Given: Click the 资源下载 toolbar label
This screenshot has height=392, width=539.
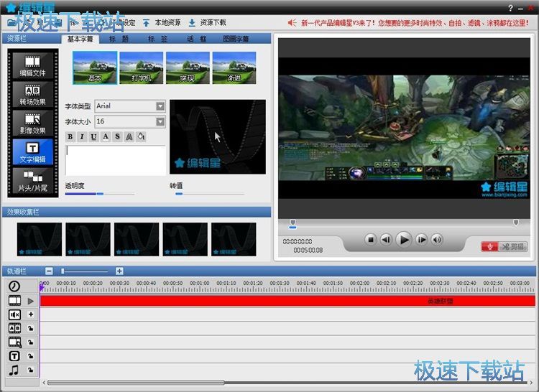Looking at the screenshot, I should point(213,23).
